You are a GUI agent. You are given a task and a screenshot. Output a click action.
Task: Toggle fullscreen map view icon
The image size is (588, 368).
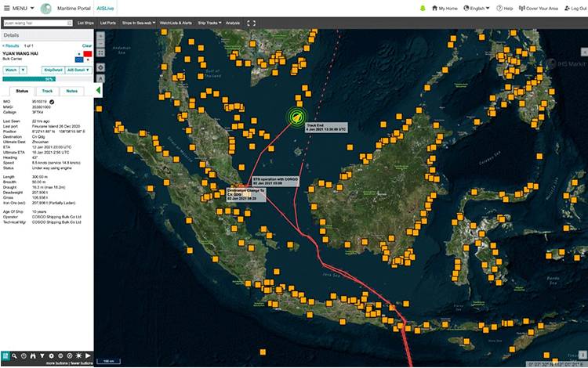tap(251, 23)
